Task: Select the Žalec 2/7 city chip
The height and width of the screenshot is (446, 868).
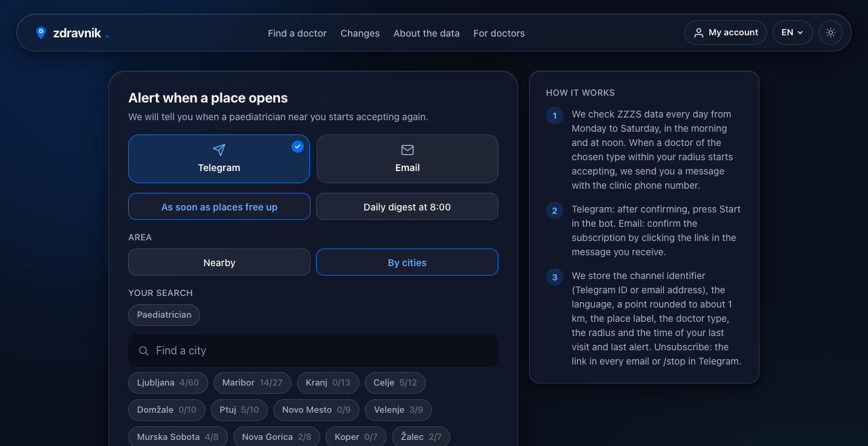Action: click(421, 436)
